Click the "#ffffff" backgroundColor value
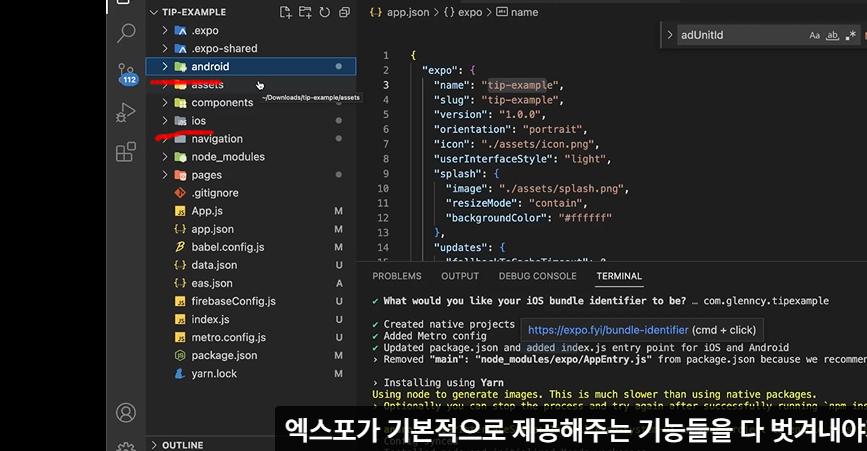The height and width of the screenshot is (451, 867). pos(585,218)
